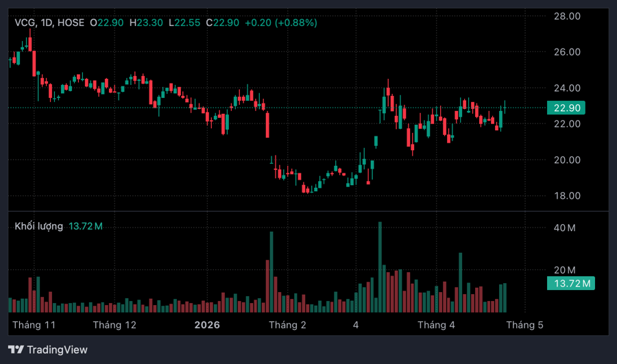Viewport: 617px width, 364px height.
Task: Click the 20 M volume scale label
Action: pos(564,270)
